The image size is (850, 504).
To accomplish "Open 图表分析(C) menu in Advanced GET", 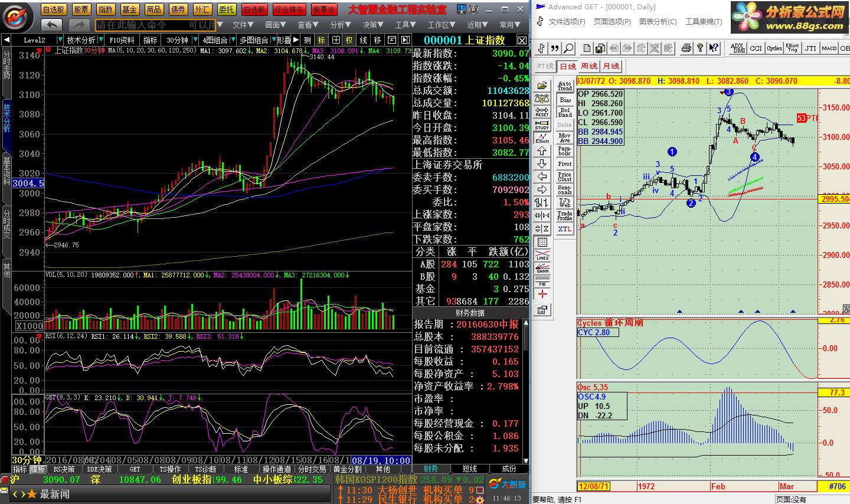I will click(658, 22).
